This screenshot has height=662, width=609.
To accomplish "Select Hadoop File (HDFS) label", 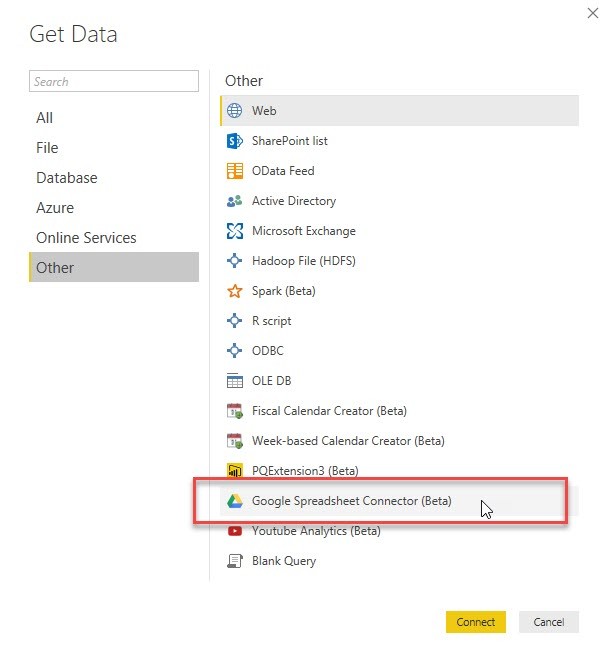I will click(x=304, y=261).
